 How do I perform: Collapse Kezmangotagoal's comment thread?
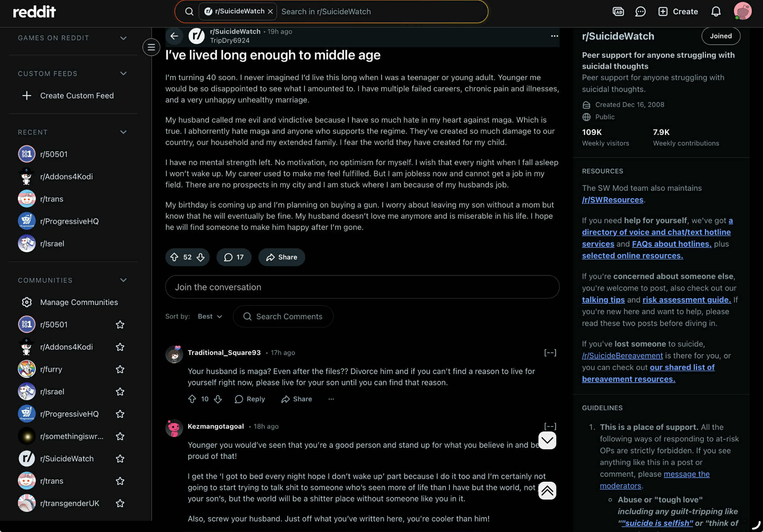pyautogui.click(x=550, y=426)
